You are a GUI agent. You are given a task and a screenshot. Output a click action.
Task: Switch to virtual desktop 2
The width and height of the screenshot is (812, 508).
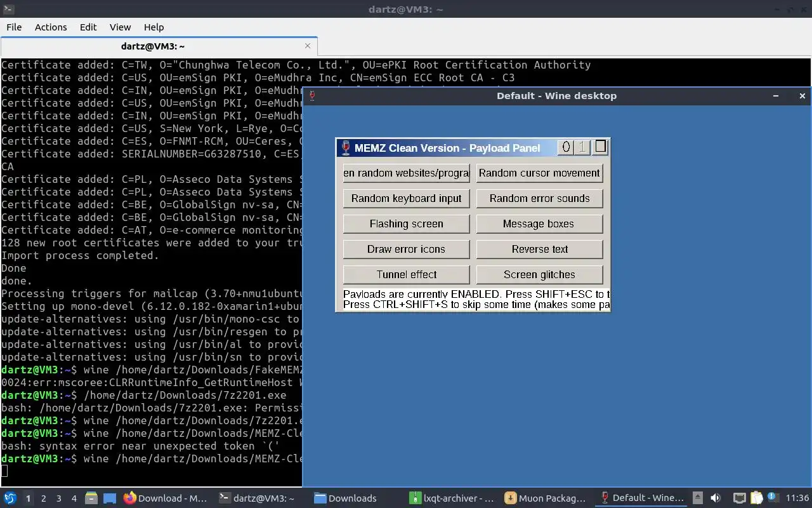(44, 498)
